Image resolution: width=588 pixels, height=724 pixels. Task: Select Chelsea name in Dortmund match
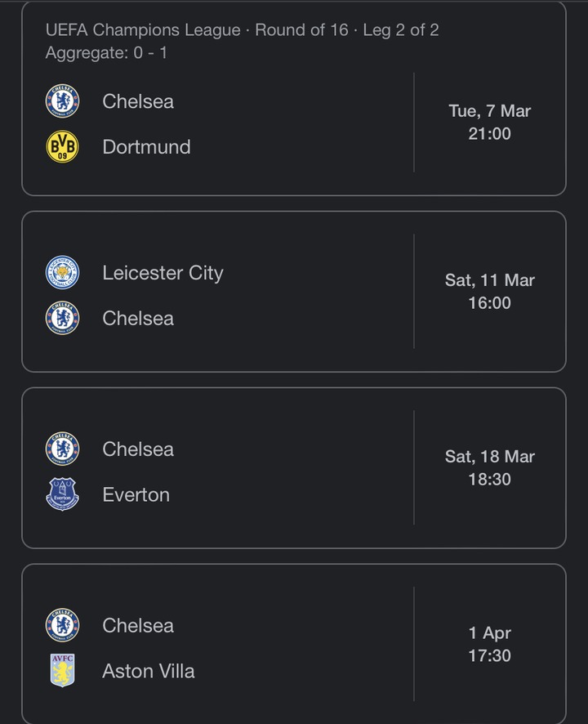[x=138, y=101]
